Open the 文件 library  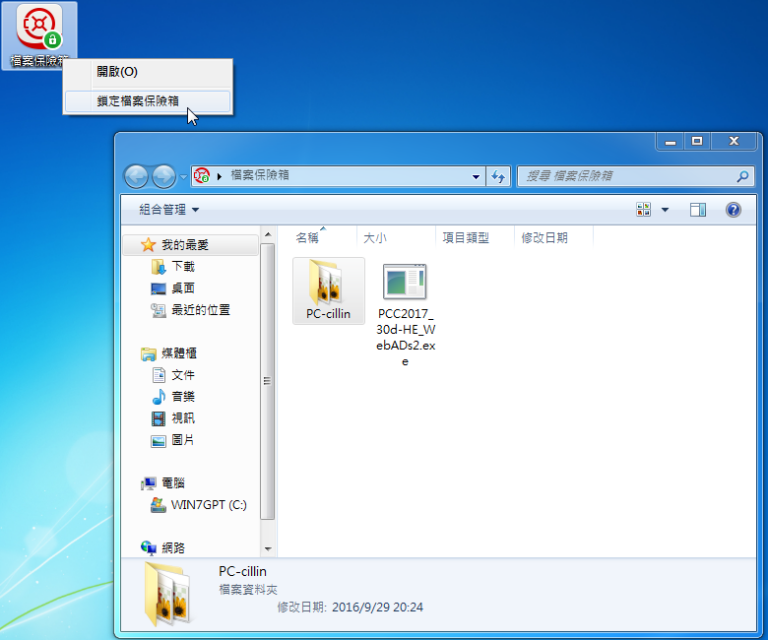coord(183,375)
